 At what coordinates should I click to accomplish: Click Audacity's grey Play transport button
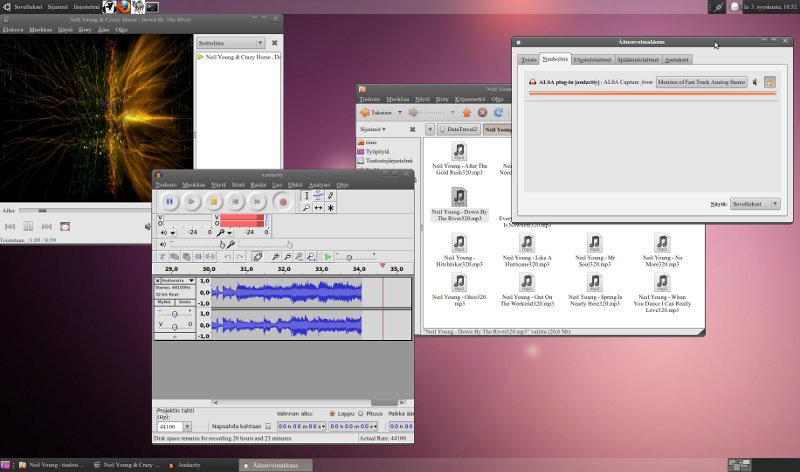[191, 202]
